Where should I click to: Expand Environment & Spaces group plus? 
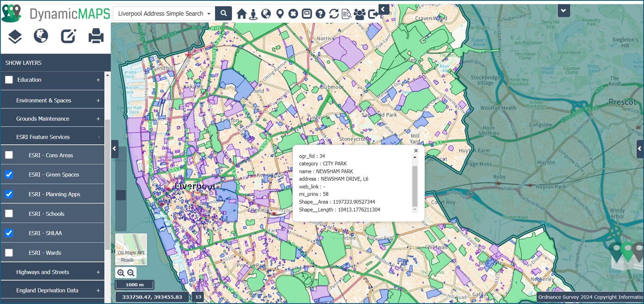[x=98, y=101]
